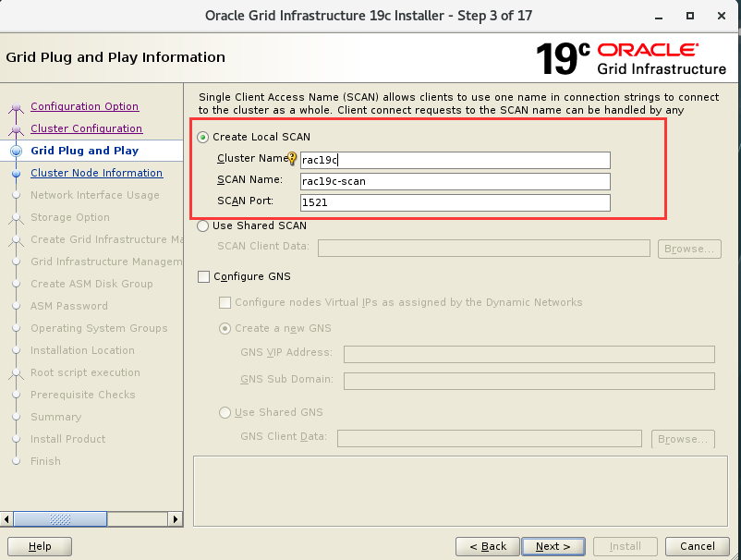Click the ASM Password step icon
741x560 pixels.
16,306
